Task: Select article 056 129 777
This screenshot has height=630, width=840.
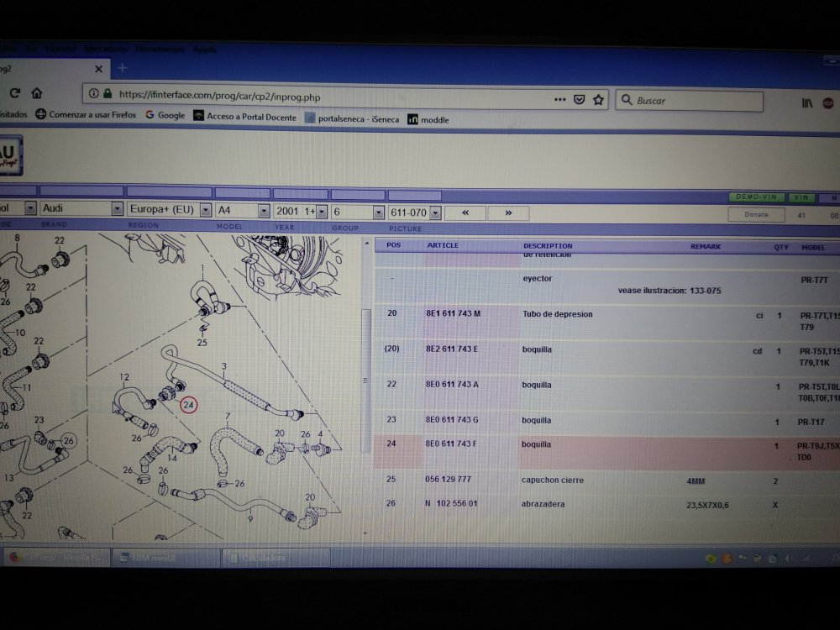Action: pyautogui.click(x=448, y=479)
